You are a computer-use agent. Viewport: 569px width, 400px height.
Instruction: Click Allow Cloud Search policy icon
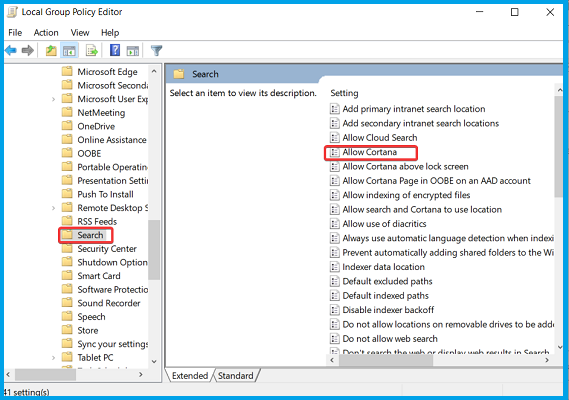(335, 138)
